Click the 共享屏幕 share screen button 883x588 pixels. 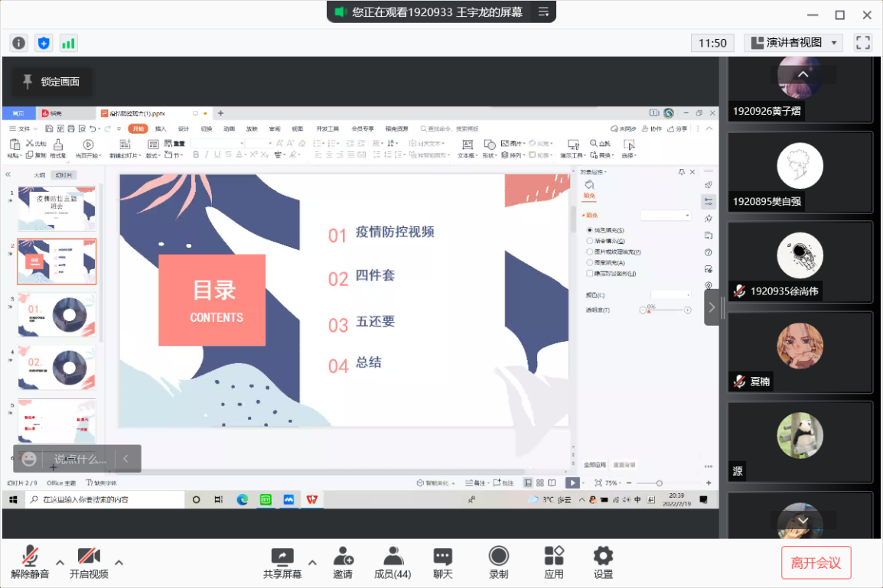click(x=282, y=563)
